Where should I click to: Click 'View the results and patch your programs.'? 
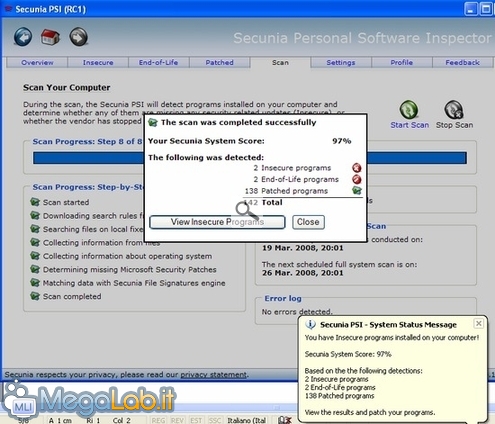(x=370, y=412)
